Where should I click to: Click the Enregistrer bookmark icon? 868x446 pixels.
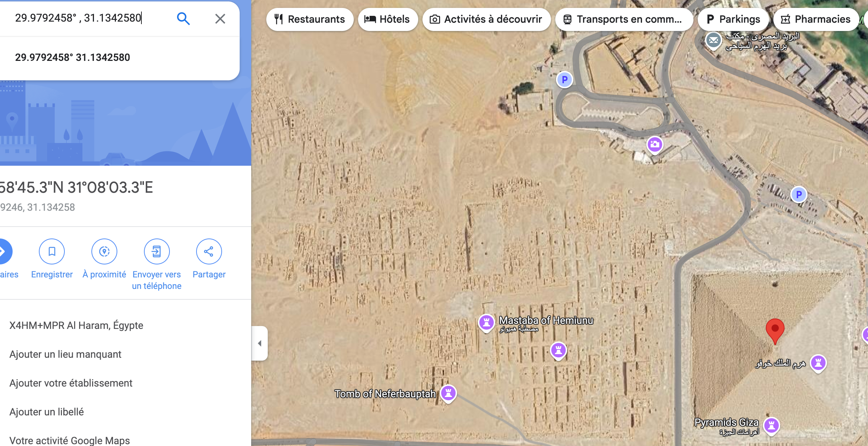52,251
